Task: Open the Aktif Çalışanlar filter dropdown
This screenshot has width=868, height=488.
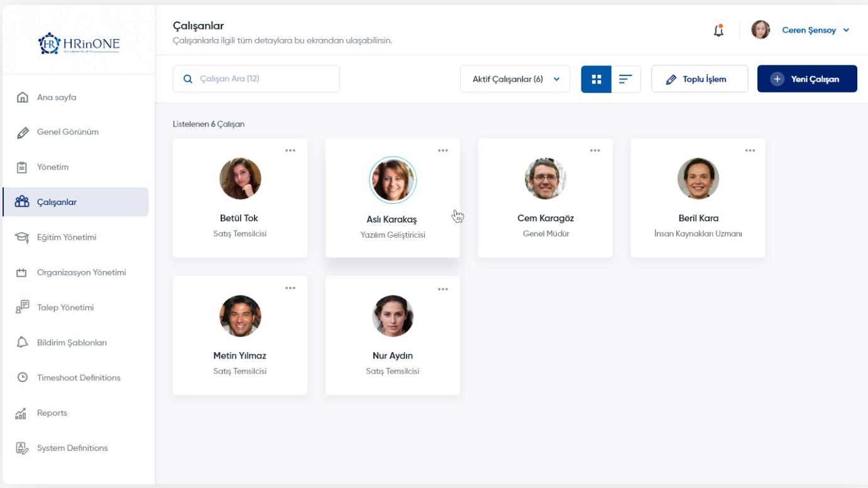Action: point(515,79)
